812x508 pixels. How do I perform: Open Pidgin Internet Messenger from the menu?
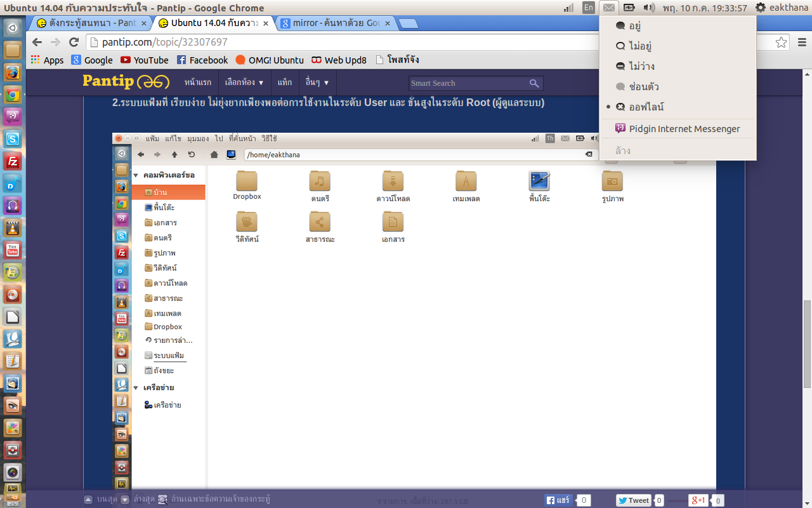(x=678, y=129)
